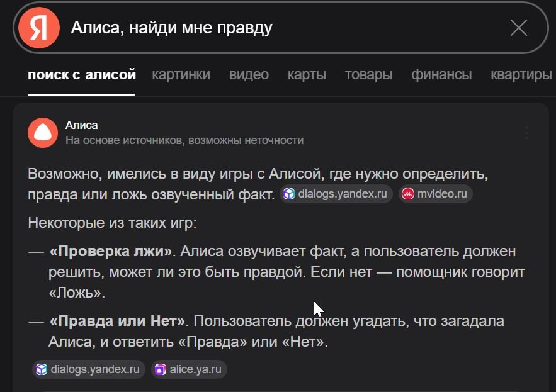556x392 pixels.
Task: Select the "финансы" tab
Action: pos(441,74)
